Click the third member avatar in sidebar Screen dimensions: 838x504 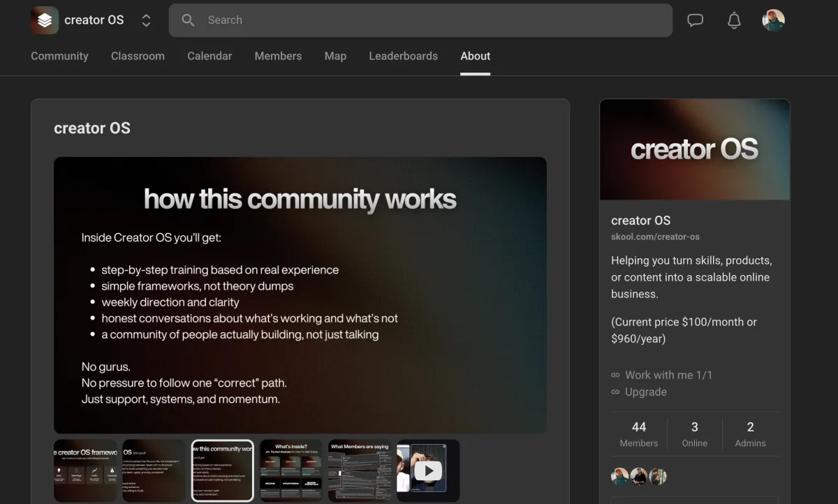click(657, 476)
